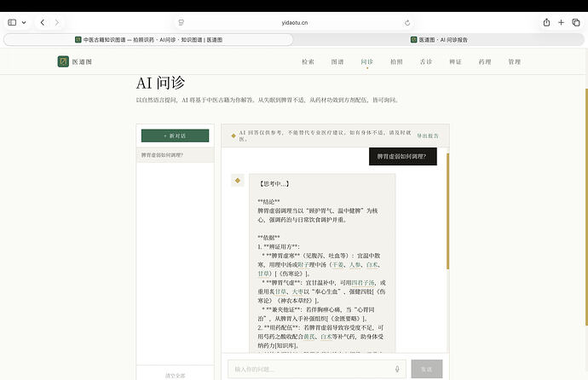Image resolution: width=588 pixels, height=380 pixels.
Task: Open the 药理 navigation item
Action: (485, 62)
